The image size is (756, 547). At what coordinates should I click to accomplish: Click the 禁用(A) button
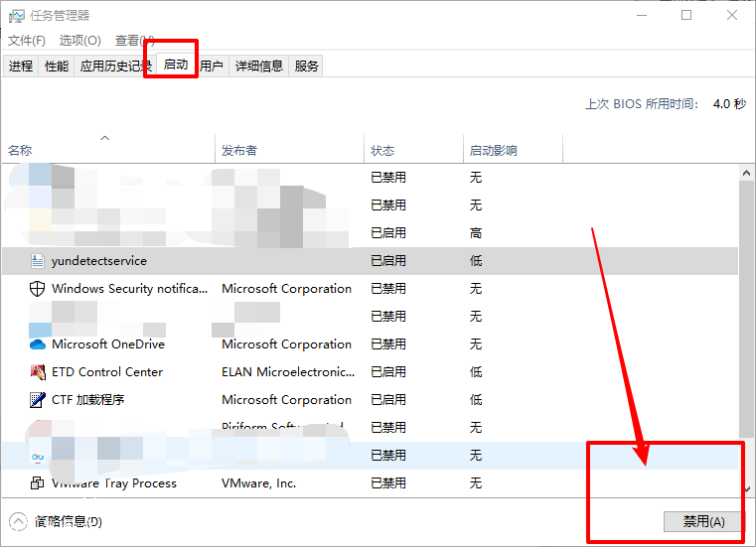pos(703,521)
